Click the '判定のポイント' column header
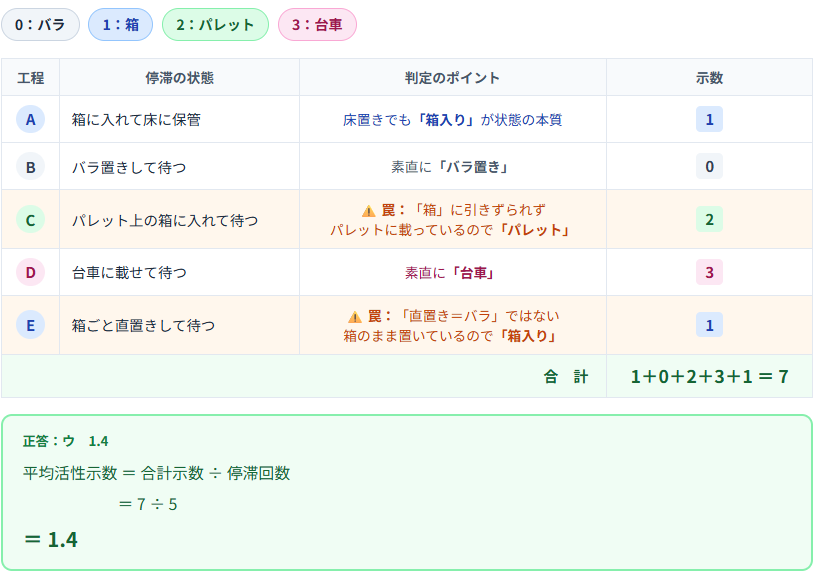 (452, 77)
